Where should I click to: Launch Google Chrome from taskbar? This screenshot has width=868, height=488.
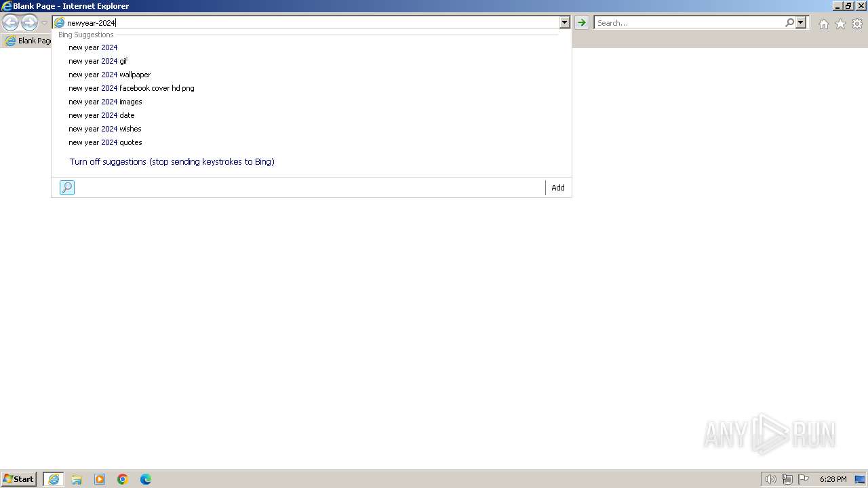click(123, 479)
